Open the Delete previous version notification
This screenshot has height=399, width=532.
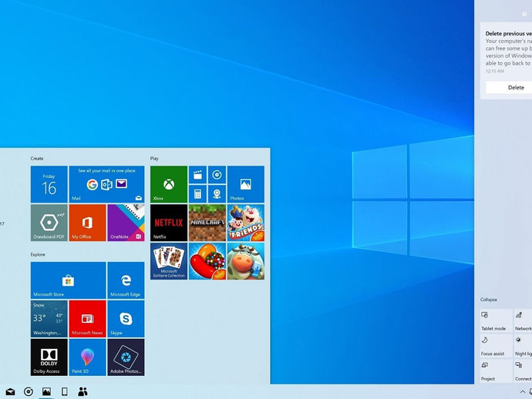coord(506,61)
